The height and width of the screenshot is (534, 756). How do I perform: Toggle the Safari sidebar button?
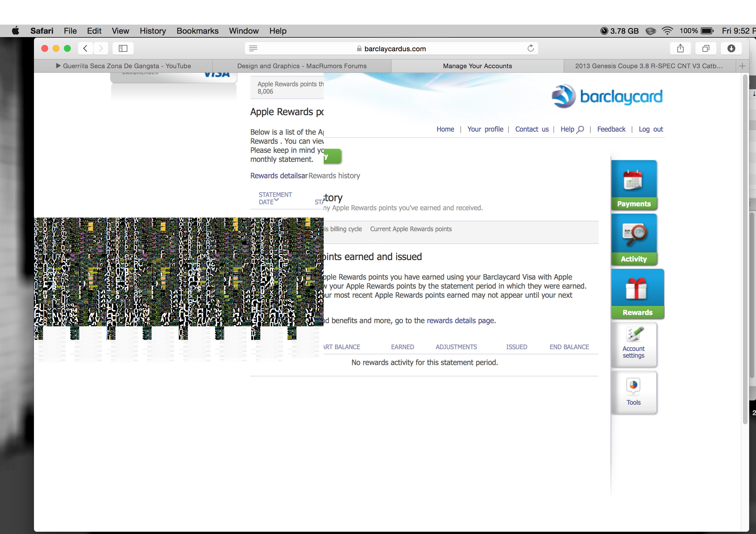pos(123,48)
